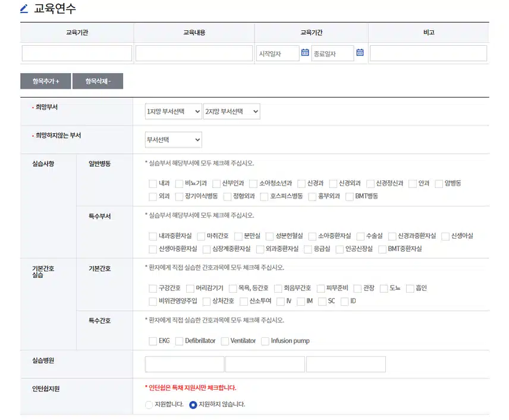This screenshot has width=509, height=420.
Task: Select the 외과중환자실 checkbox
Action: click(260, 249)
